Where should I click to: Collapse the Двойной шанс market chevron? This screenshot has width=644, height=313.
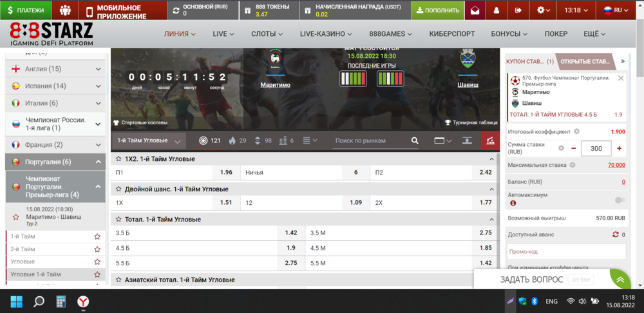click(x=491, y=189)
